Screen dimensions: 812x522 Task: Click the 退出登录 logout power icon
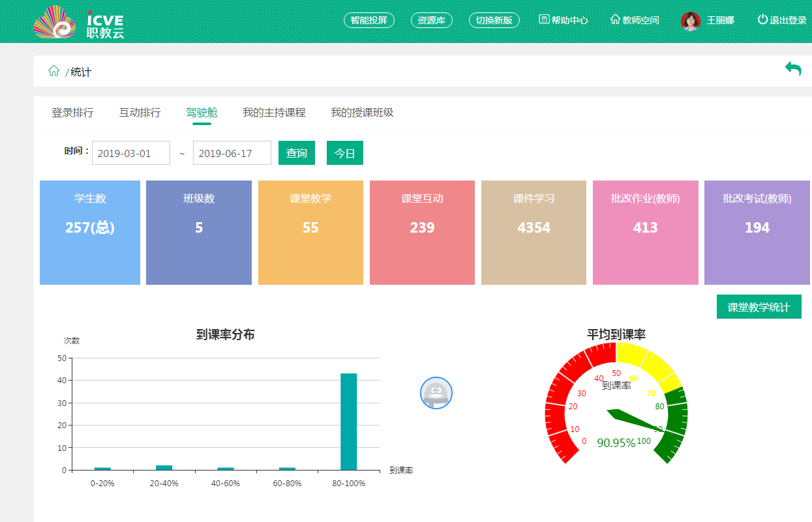tap(762, 20)
